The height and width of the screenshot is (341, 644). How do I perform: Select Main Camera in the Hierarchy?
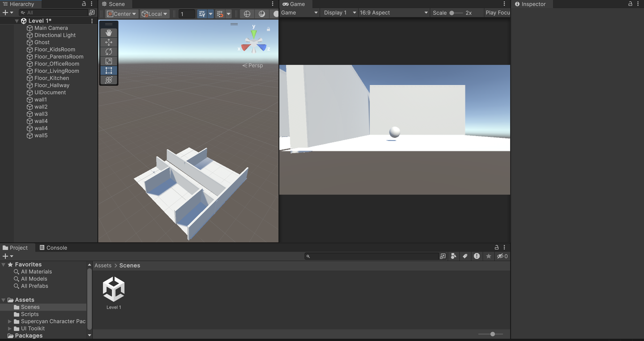point(51,28)
